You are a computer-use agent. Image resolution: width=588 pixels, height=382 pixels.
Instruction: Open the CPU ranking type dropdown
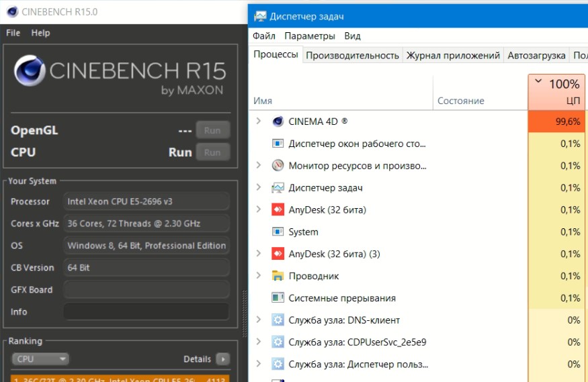coord(40,359)
